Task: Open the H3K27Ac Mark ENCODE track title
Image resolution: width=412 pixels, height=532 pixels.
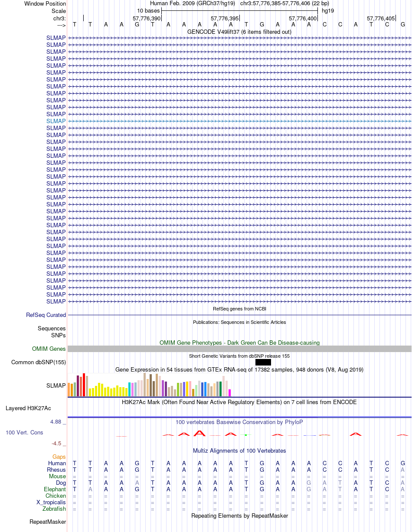Action: pos(239,402)
